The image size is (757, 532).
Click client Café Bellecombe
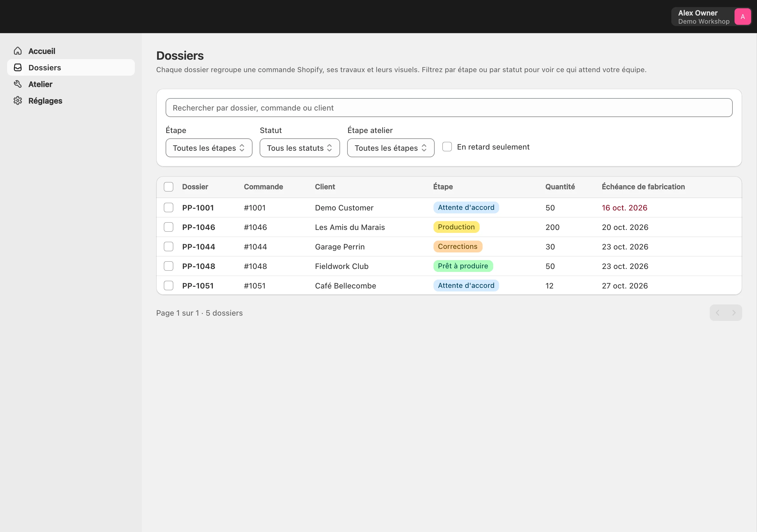[345, 286]
